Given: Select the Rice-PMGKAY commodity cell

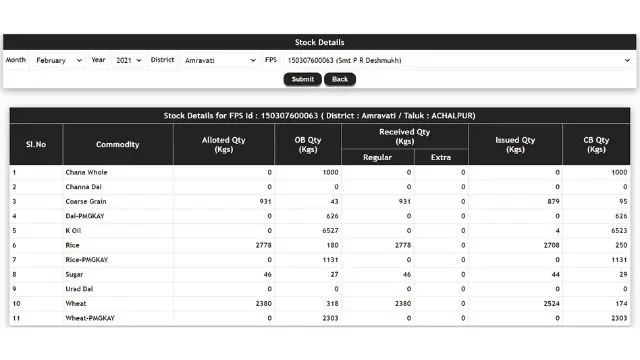Looking at the screenshot, I should coord(118,260).
